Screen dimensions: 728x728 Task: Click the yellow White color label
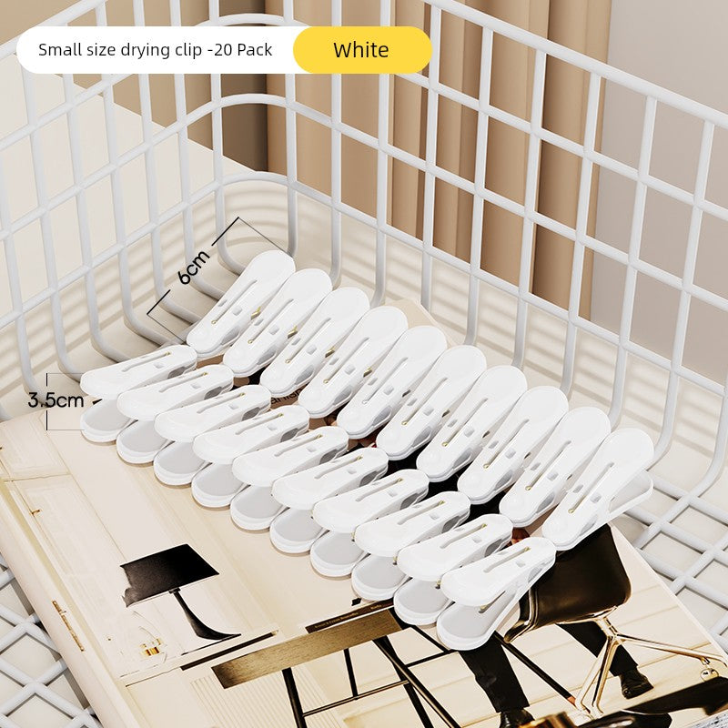click(x=362, y=50)
